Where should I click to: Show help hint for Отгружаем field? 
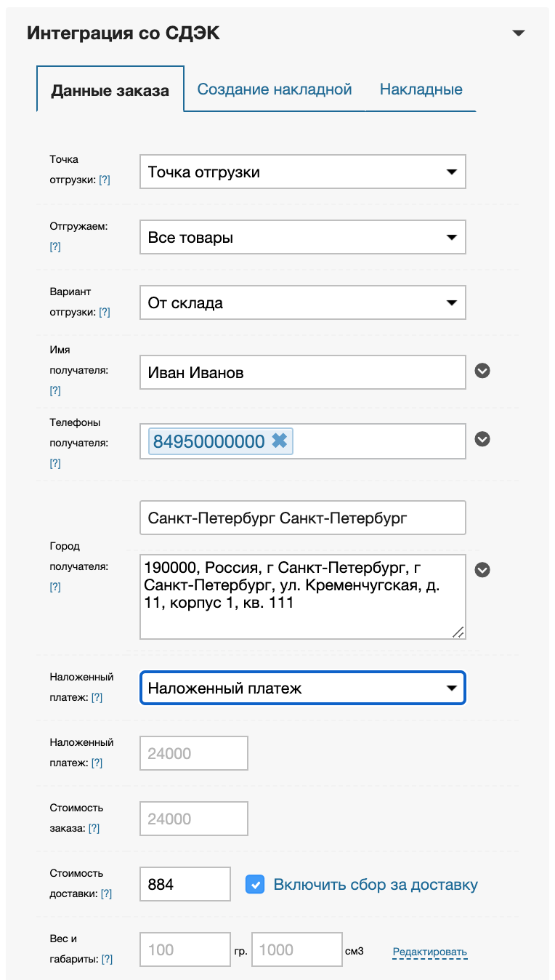(x=55, y=246)
